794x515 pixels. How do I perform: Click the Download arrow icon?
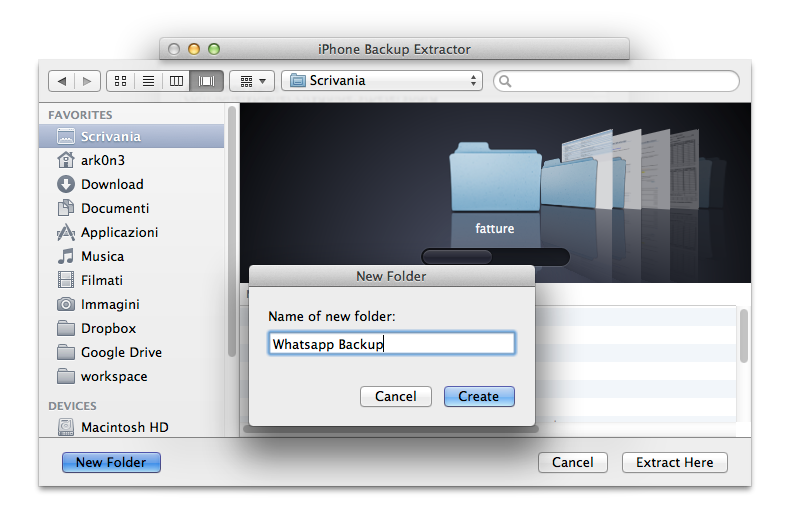[66, 184]
